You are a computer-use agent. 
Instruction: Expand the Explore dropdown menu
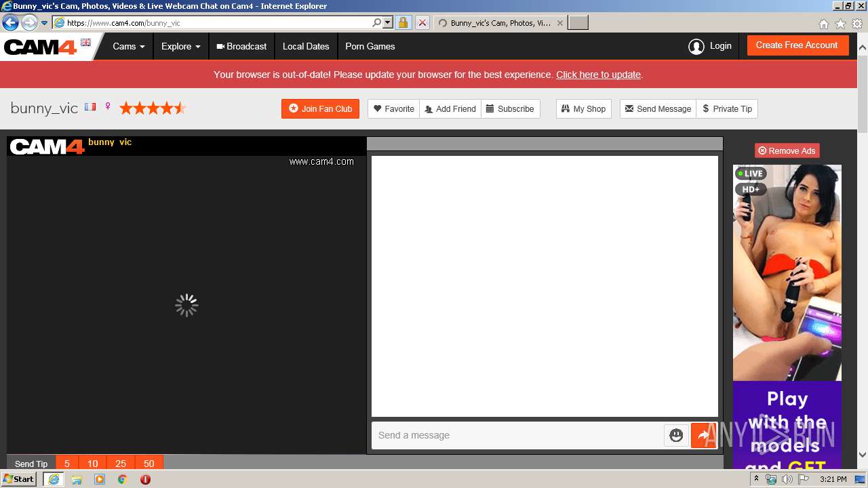[x=181, y=47]
